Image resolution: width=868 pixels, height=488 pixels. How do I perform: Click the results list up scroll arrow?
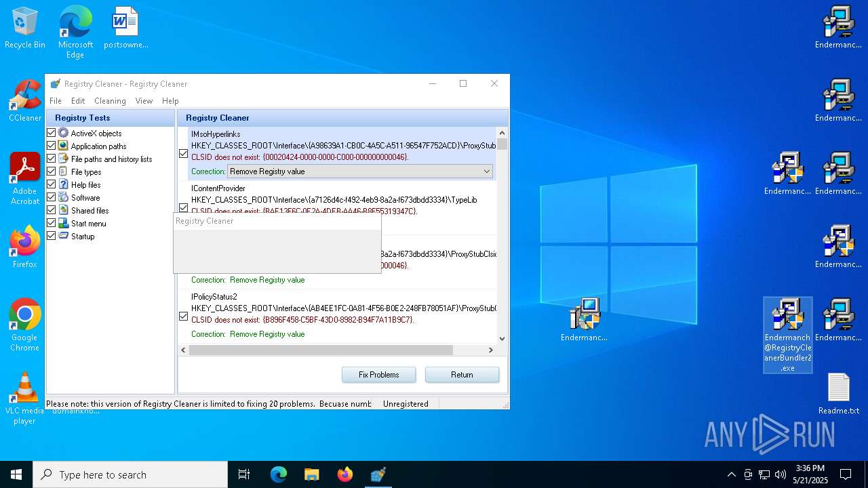tap(502, 134)
